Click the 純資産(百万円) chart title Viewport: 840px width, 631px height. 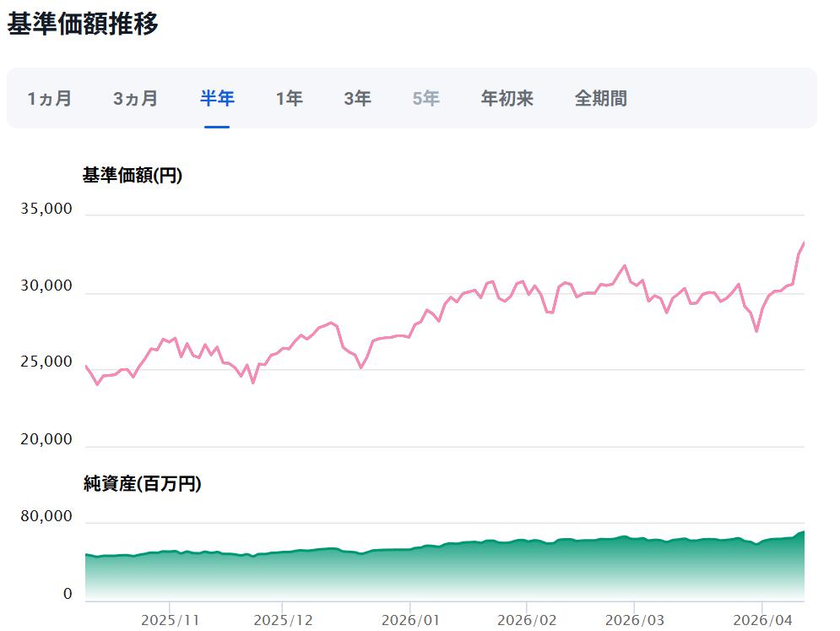[x=142, y=484]
